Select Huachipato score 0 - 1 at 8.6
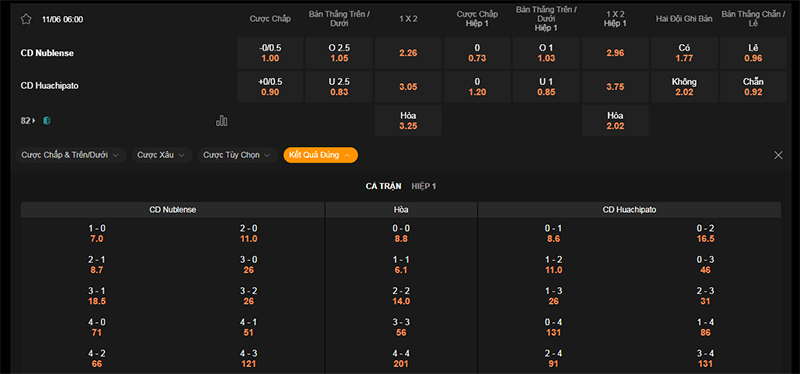The image size is (800, 374). point(553,234)
